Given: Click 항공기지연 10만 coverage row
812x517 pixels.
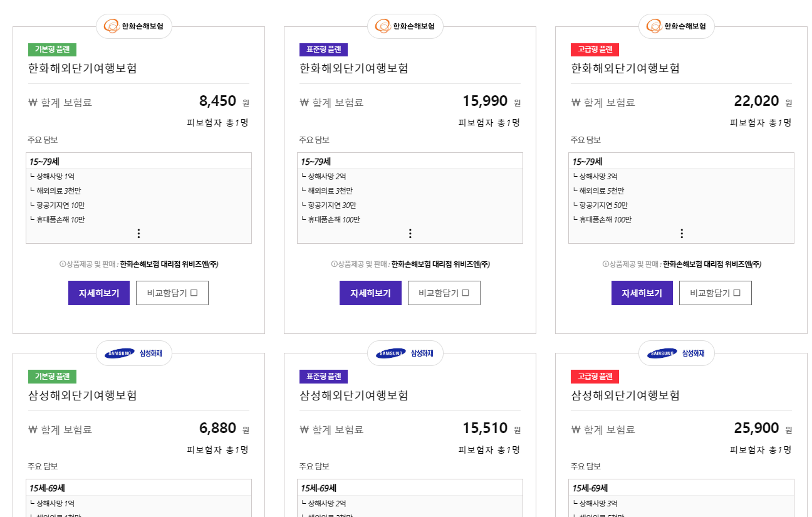Looking at the screenshot, I should 57,206.
